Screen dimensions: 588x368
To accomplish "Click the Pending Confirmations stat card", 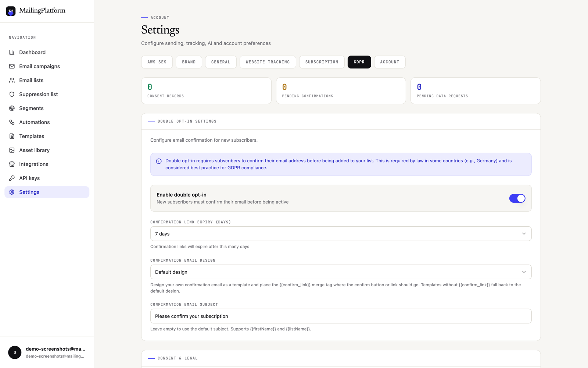I will click(341, 91).
